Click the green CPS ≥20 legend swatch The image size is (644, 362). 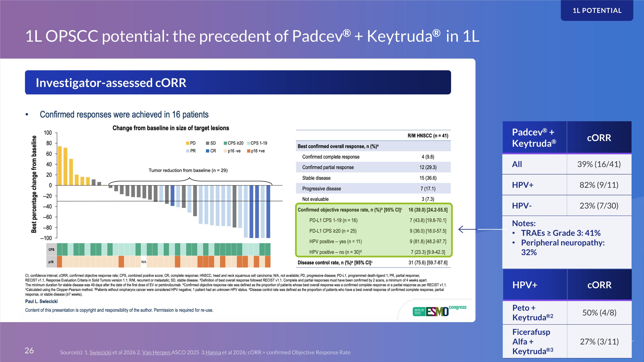(225, 143)
